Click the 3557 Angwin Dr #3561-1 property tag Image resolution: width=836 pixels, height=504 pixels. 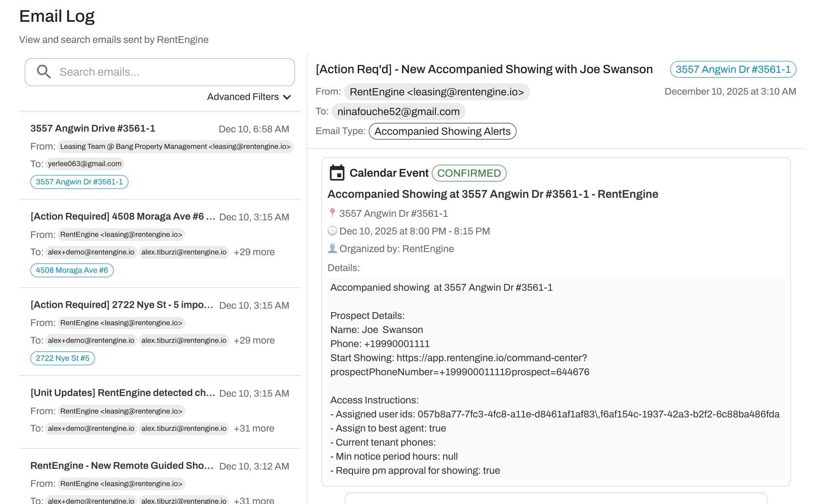pyautogui.click(x=79, y=182)
